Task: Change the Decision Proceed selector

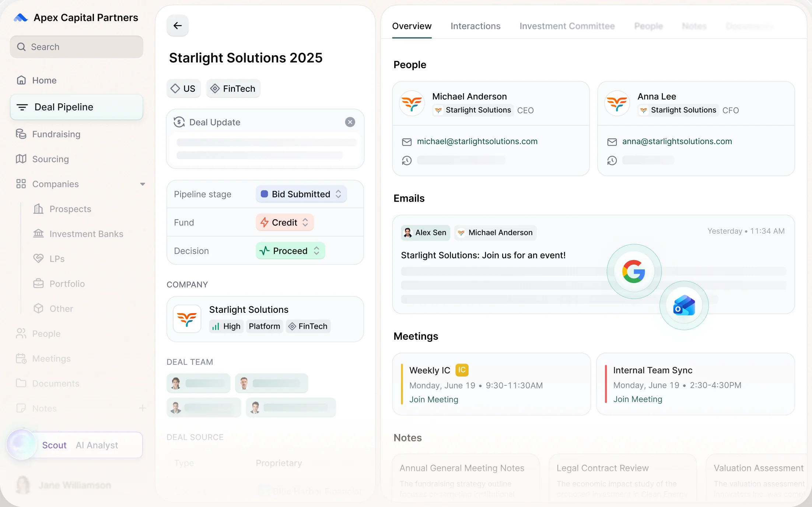Action: click(x=290, y=251)
